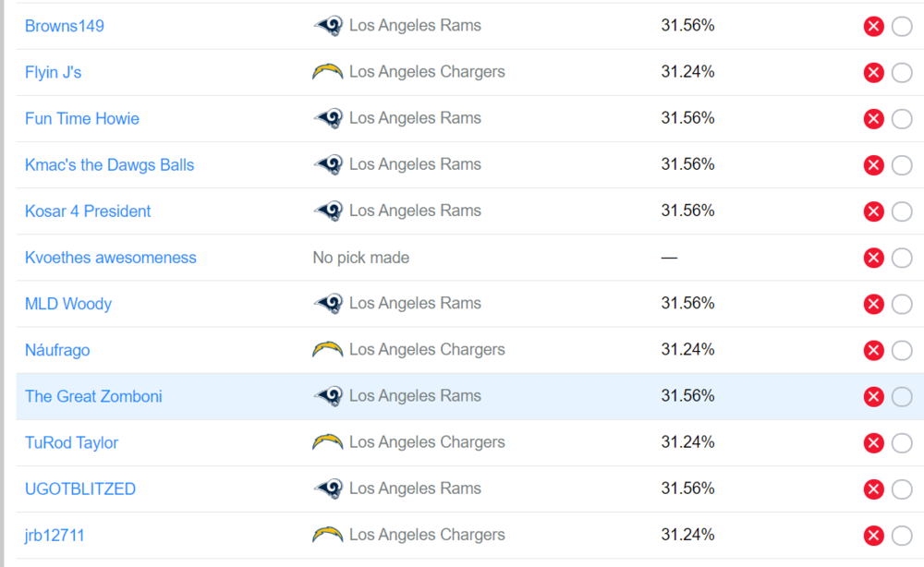This screenshot has height=567, width=924.
Task: Click 'Los Angeles Rams' in Kosar 4 President row
Action: coord(416,211)
